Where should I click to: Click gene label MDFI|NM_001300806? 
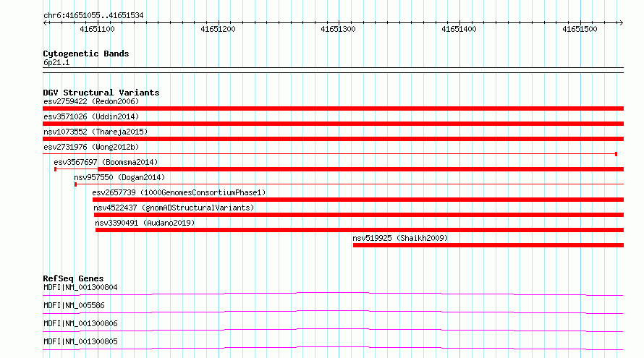80,323
